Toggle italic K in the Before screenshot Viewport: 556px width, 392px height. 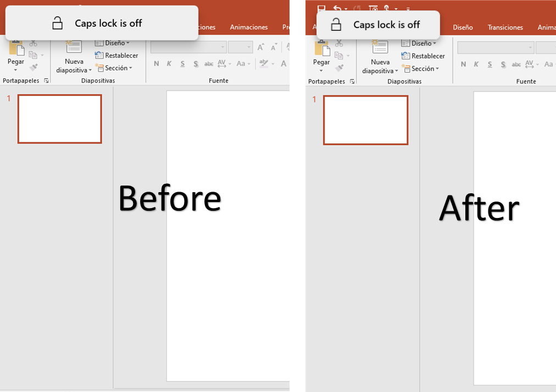[x=169, y=64]
